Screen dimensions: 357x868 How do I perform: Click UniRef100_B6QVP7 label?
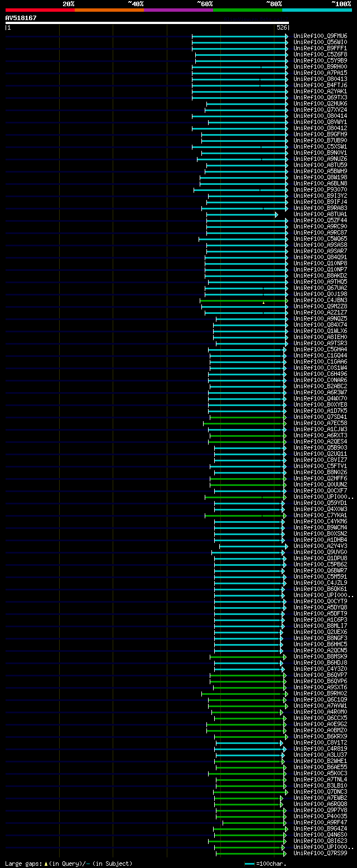[x=320, y=675]
